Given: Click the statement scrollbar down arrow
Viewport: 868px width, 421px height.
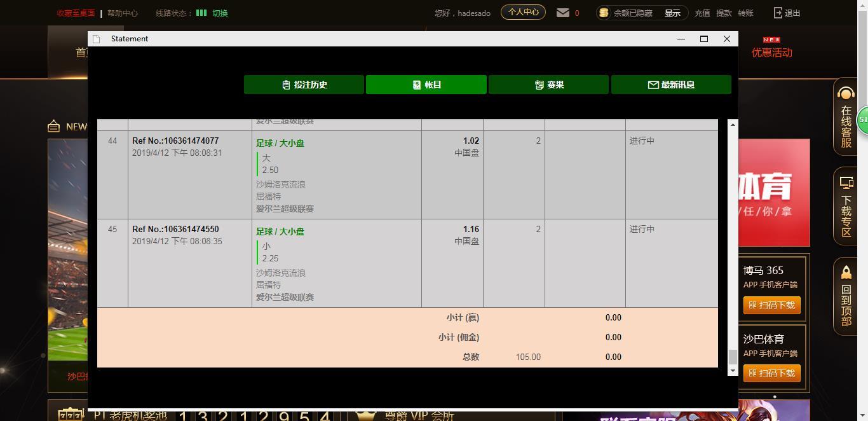Looking at the screenshot, I should click(733, 370).
